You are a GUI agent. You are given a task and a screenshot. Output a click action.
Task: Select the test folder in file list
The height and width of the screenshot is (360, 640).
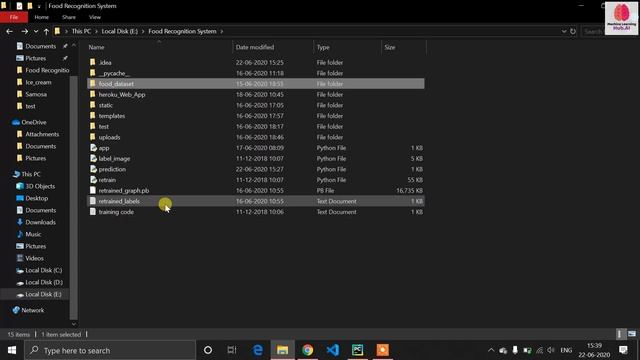(x=256, y=127)
